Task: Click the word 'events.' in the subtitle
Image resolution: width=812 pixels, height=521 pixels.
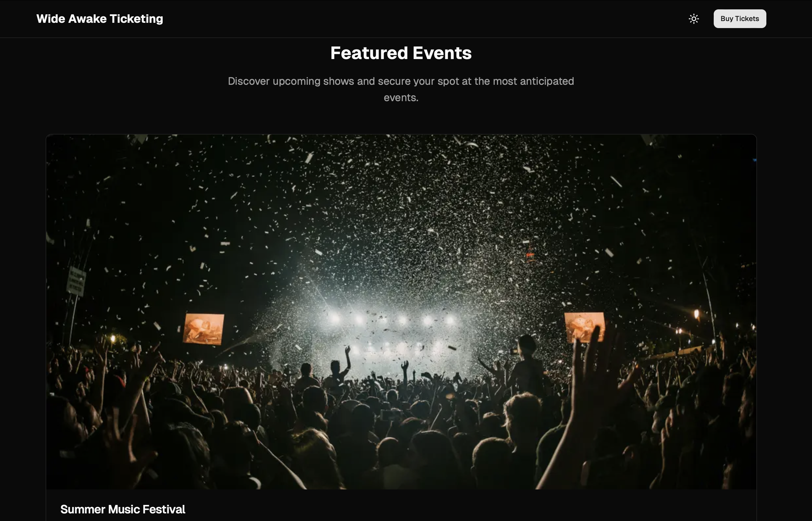Action: point(401,98)
